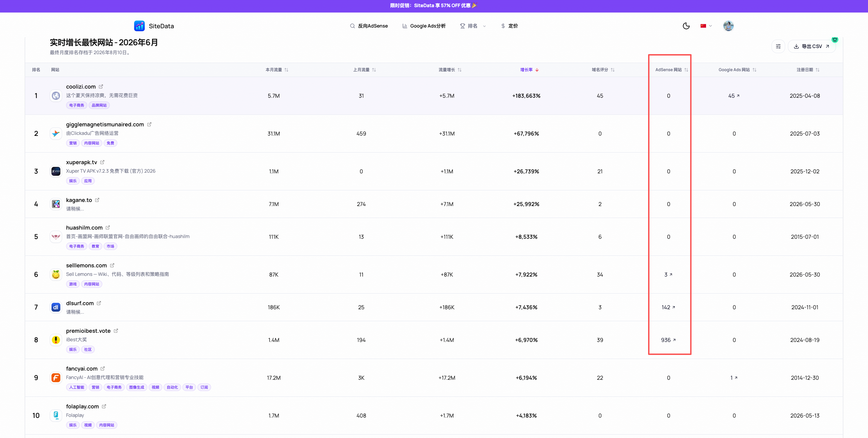The image size is (868, 438).
Task: Open coolizi.com Google Ads count 45
Action: [734, 96]
